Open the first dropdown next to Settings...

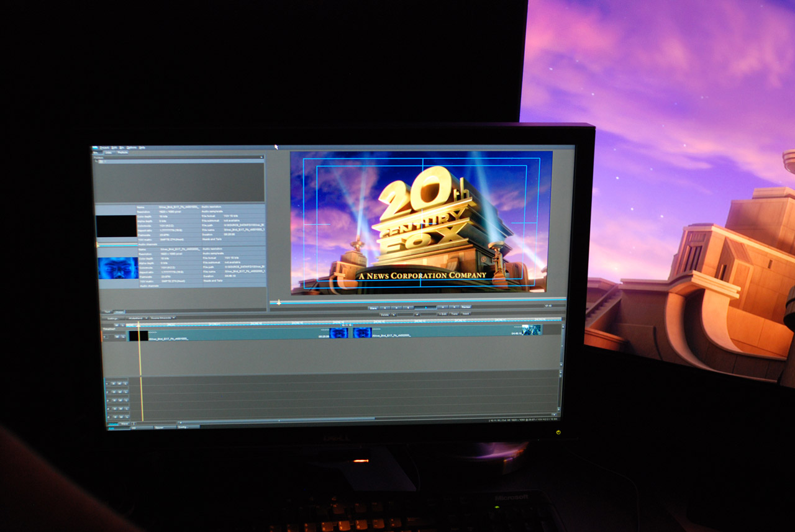136,318
